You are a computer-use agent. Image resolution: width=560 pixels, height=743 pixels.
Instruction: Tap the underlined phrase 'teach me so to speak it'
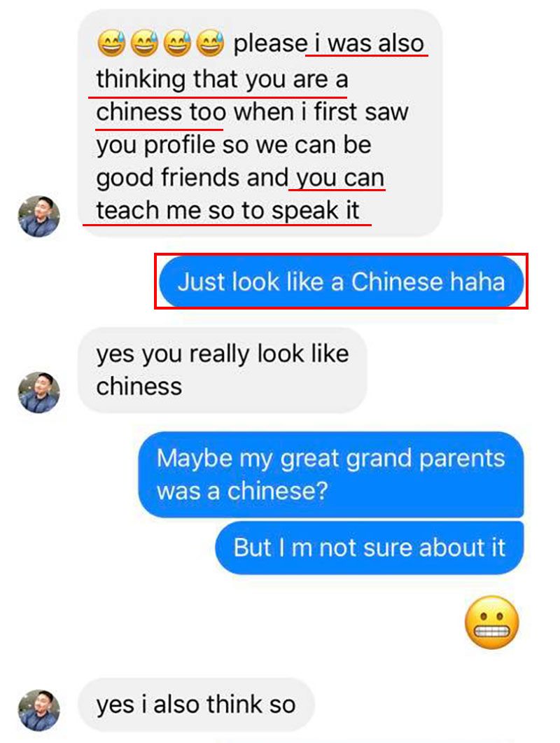(228, 210)
